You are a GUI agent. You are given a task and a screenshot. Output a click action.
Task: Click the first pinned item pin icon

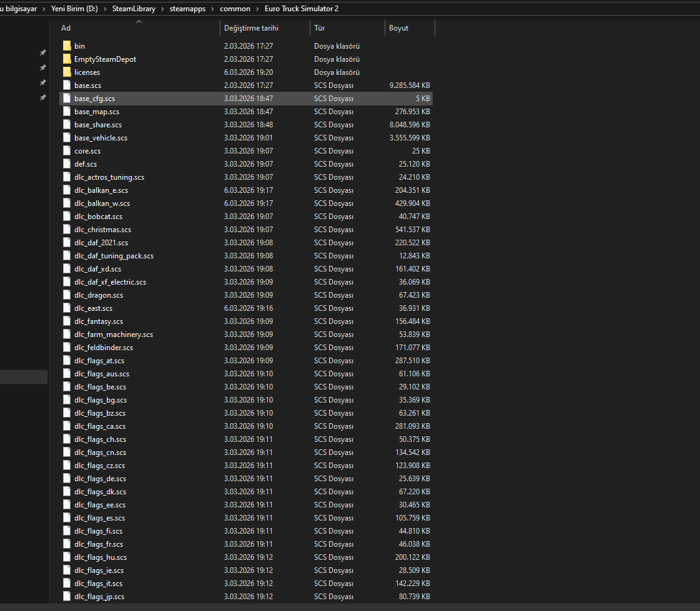[x=43, y=52]
